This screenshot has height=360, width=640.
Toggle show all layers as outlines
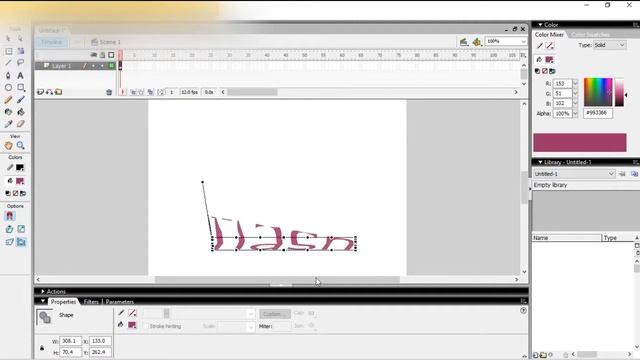click(111, 55)
